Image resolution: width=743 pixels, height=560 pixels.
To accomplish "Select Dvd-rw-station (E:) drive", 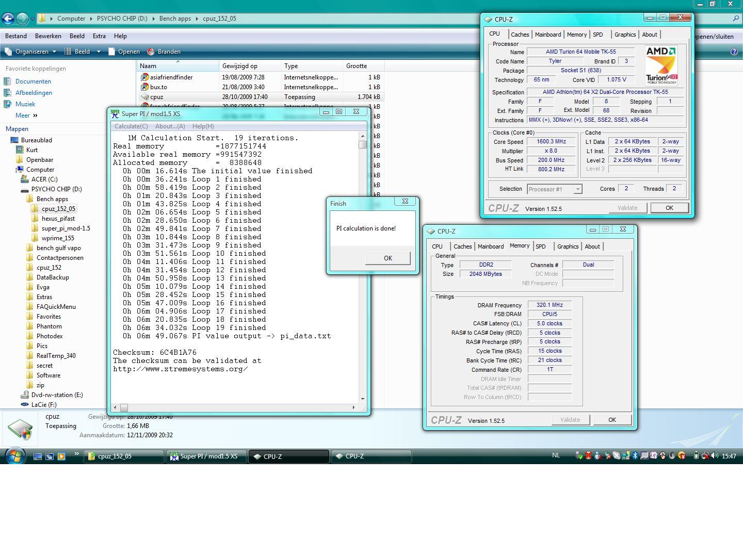I will pyautogui.click(x=57, y=395).
